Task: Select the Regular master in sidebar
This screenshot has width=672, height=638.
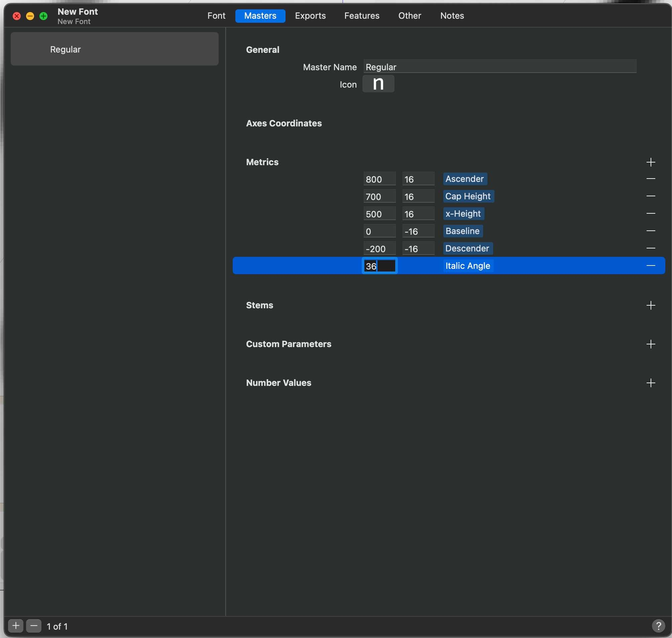Action: click(115, 49)
